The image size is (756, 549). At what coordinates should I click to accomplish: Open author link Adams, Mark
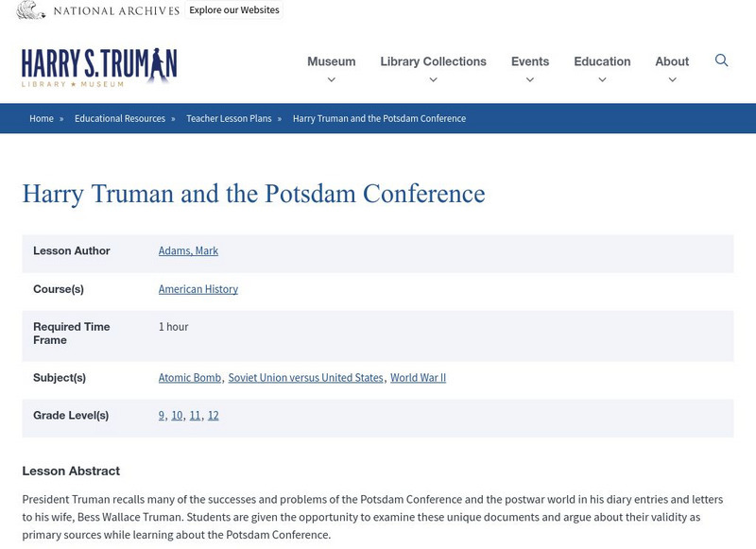coord(188,251)
